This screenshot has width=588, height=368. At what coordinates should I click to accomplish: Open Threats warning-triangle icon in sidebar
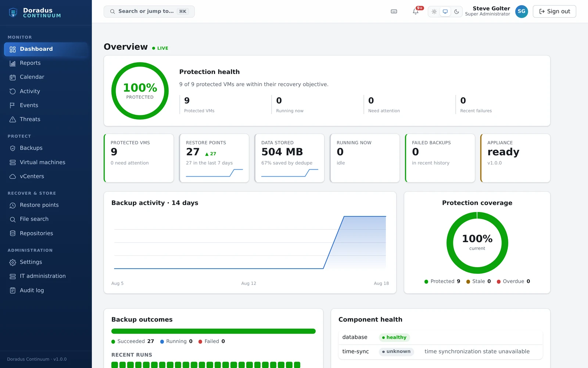coord(12,119)
